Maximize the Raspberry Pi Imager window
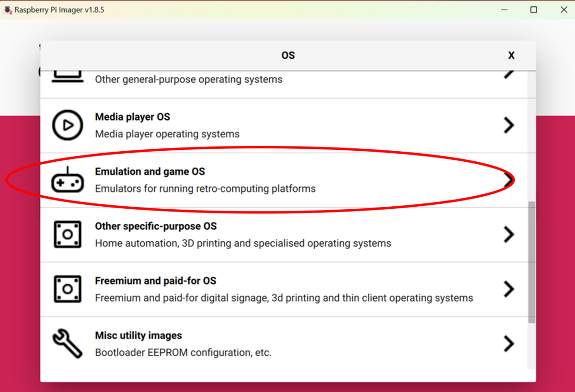 click(533, 10)
